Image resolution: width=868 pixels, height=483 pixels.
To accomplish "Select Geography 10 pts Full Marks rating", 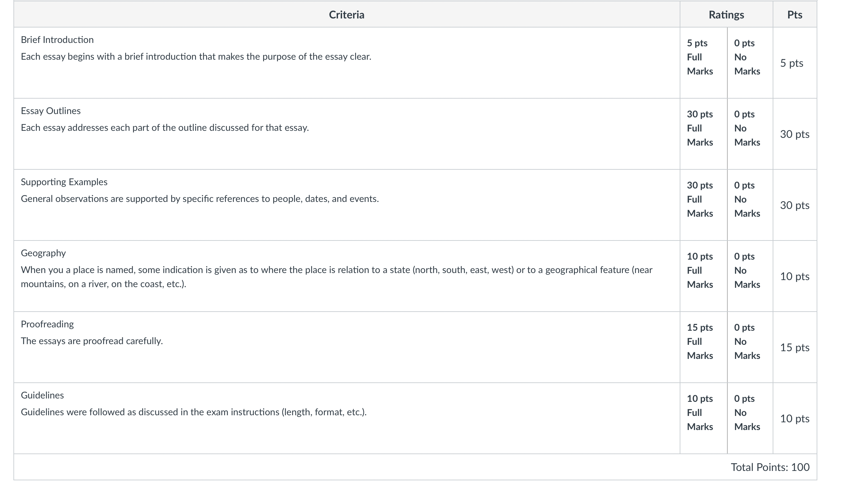I will 704,276.
